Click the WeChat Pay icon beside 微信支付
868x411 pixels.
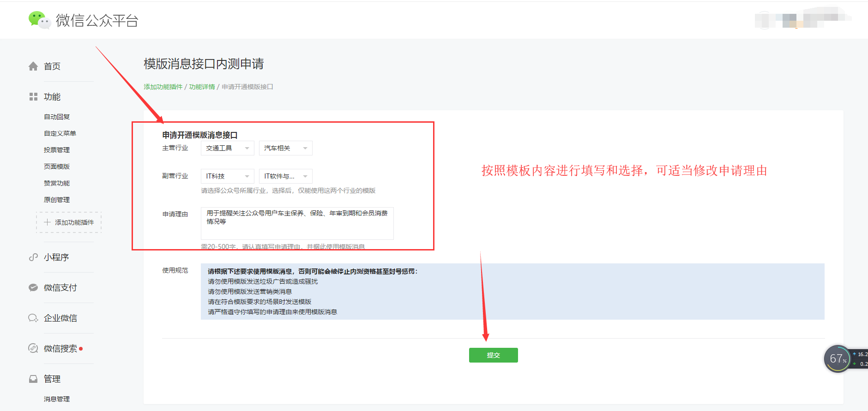click(x=33, y=288)
